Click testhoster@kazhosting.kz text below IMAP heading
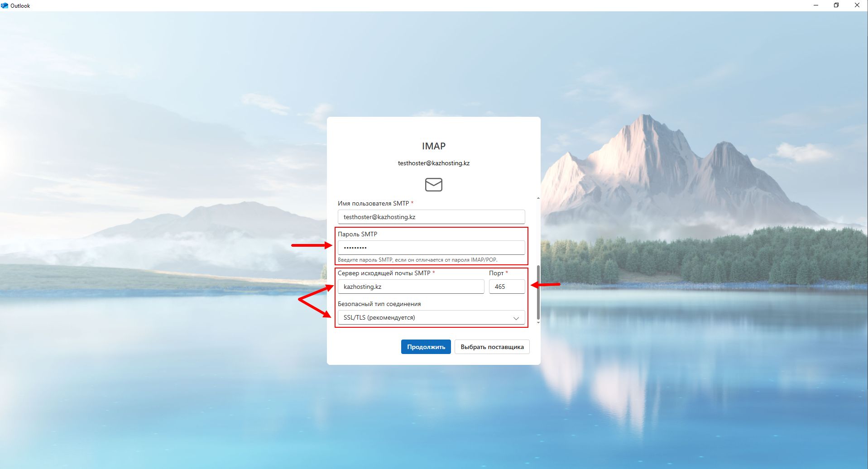Screen dimensions: 868x469 (x=433, y=163)
